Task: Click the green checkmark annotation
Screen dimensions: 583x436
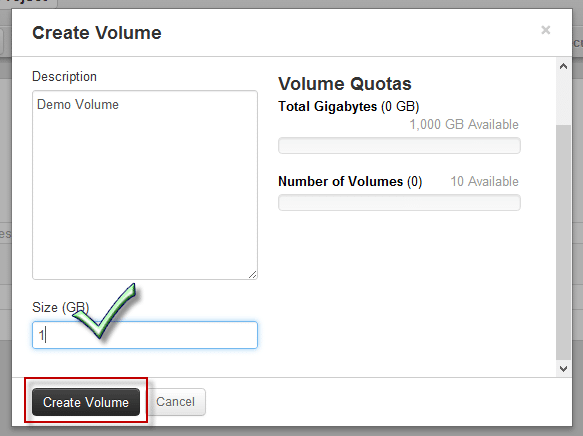Action: click(105, 311)
